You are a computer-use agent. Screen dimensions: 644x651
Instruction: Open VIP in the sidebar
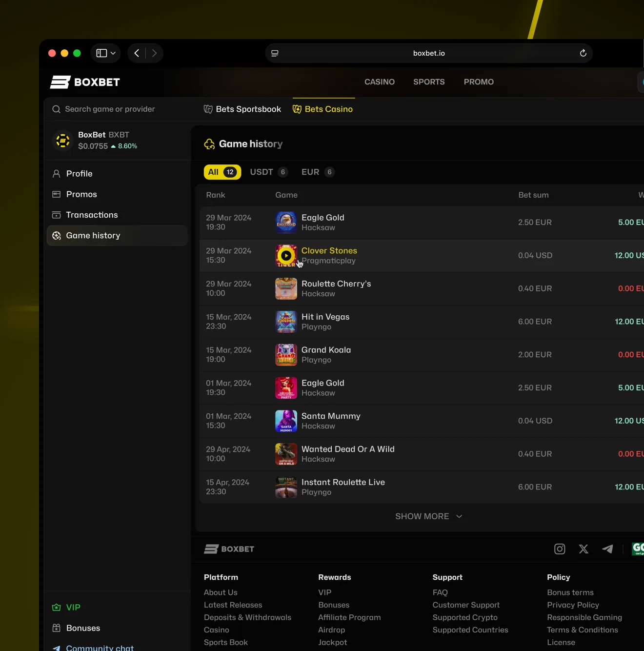click(117, 608)
